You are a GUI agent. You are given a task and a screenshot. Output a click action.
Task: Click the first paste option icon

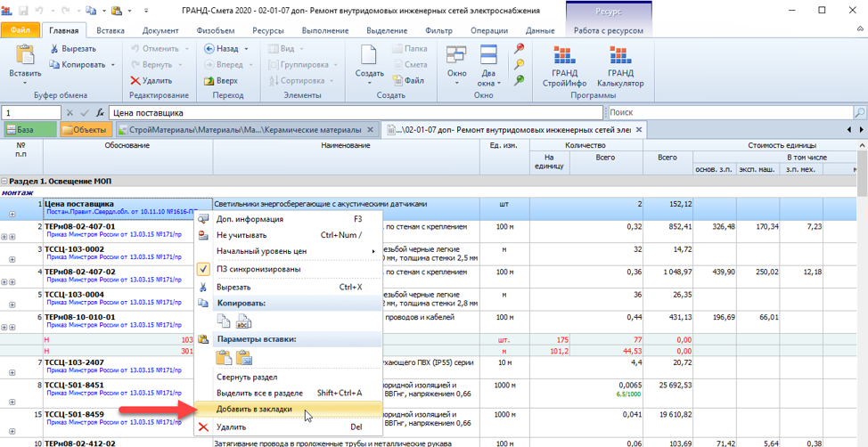coord(223,358)
